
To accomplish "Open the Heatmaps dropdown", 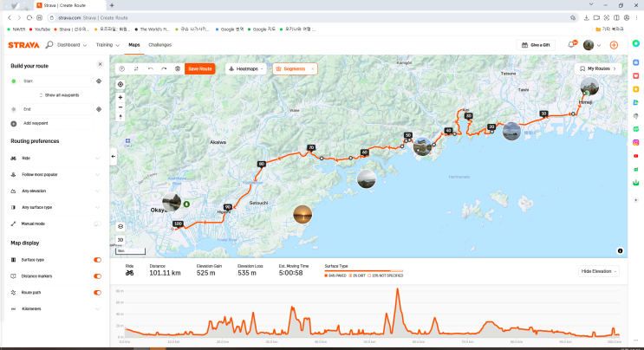I will click(245, 69).
